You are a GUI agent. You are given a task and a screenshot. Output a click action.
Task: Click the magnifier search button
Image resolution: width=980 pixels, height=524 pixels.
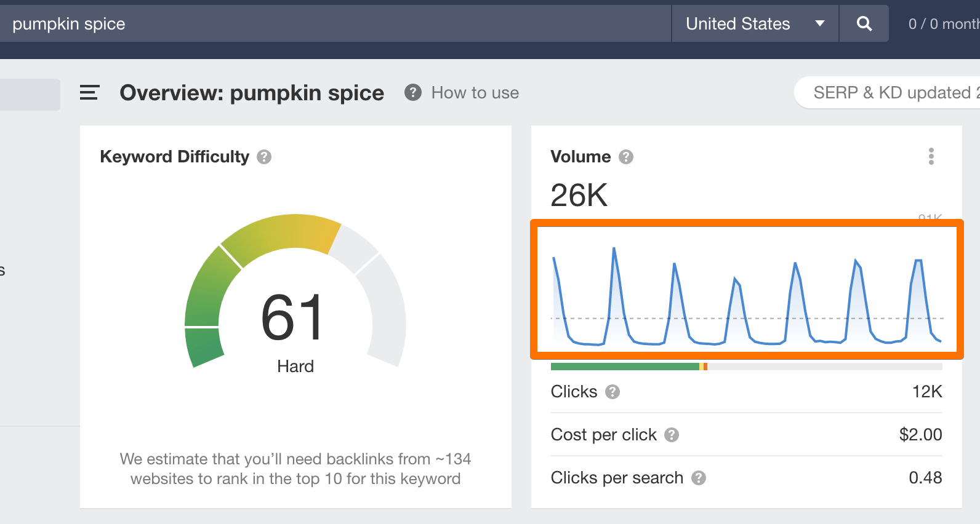[x=864, y=24]
